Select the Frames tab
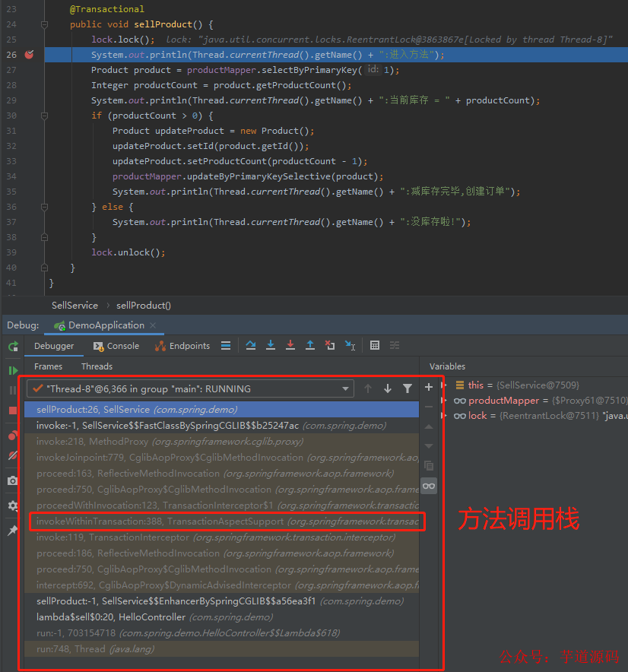Image resolution: width=628 pixels, height=672 pixels. [48, 366]
